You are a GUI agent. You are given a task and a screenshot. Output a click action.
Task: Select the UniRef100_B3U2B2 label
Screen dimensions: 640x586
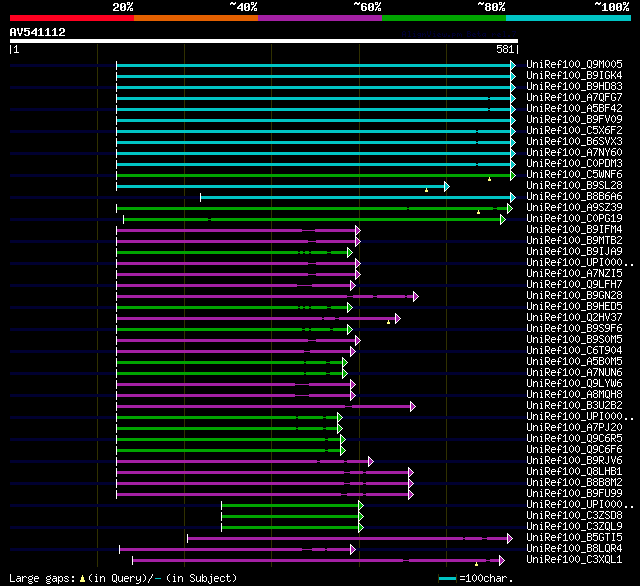click(574, 406)
